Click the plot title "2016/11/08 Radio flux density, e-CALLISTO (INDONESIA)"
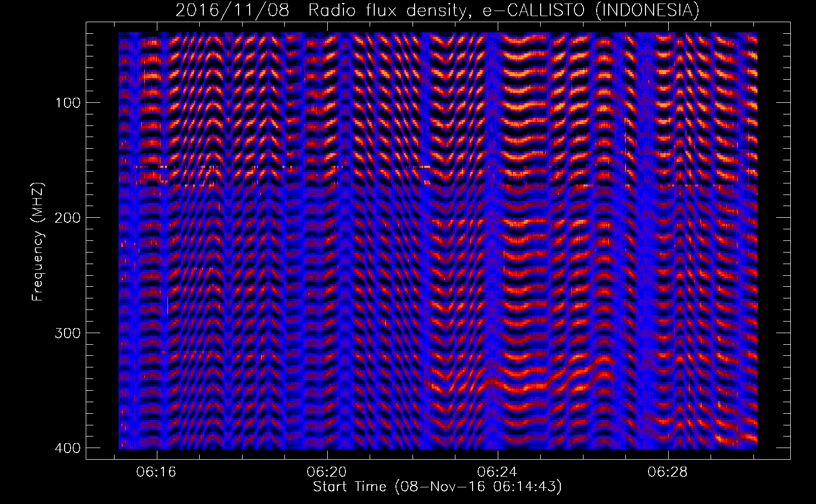The height and width of the screenshot is (504, 816). tap(438, 10)
